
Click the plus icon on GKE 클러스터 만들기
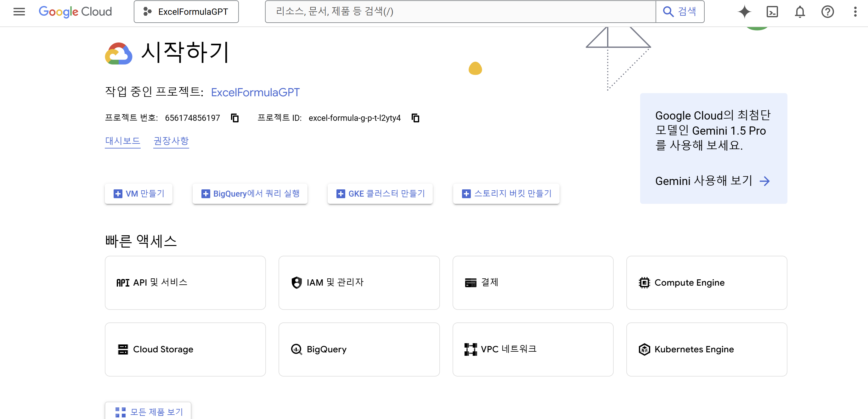coord(341,194)
